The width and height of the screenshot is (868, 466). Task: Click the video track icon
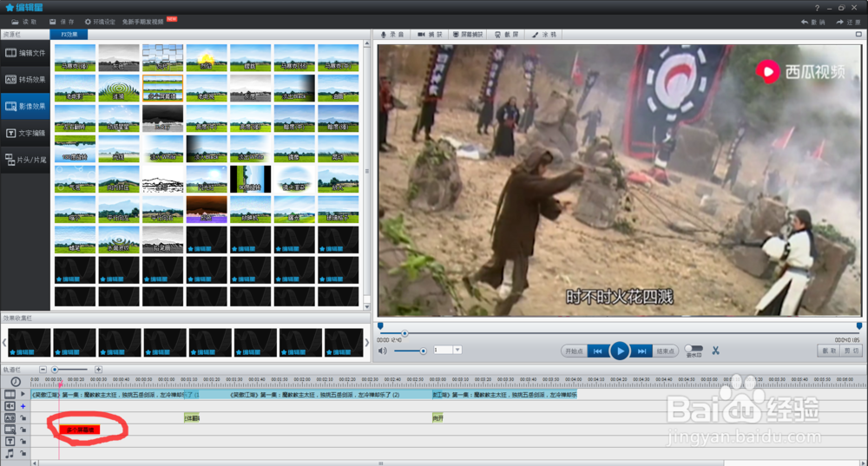coord(10,394)
